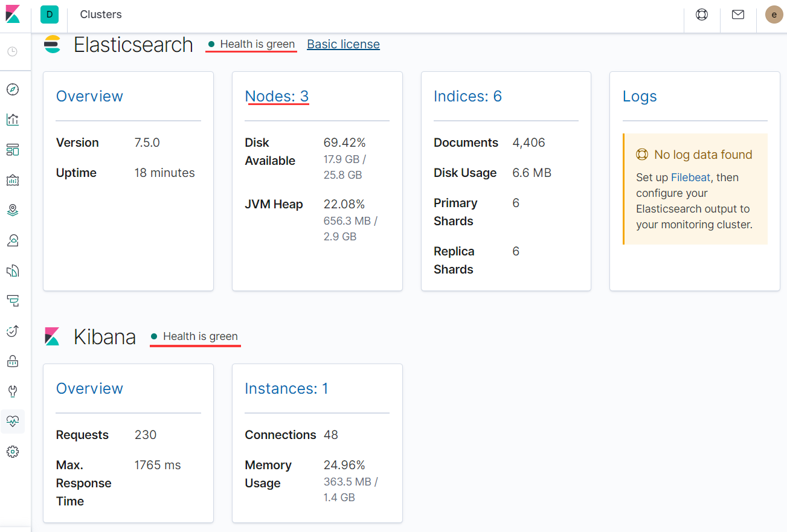The width and height of the screenshot is (787, 532).
Task: Open the SIEM lock icon in the sidebar
Action: (x=13, y=361)
